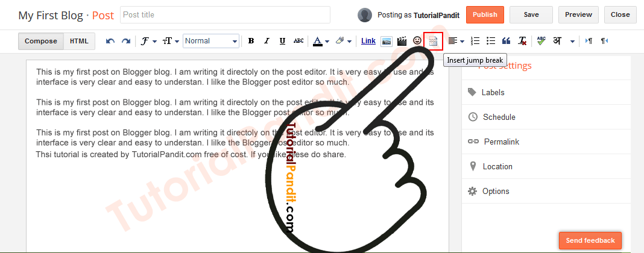Toggle italic formatting
The height and width of the screenshot is (253, 644).
pos(267,41)
